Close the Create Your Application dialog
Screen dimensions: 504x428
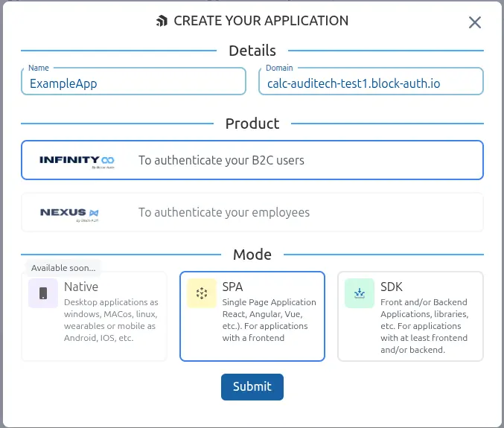(x=475, y=22)
